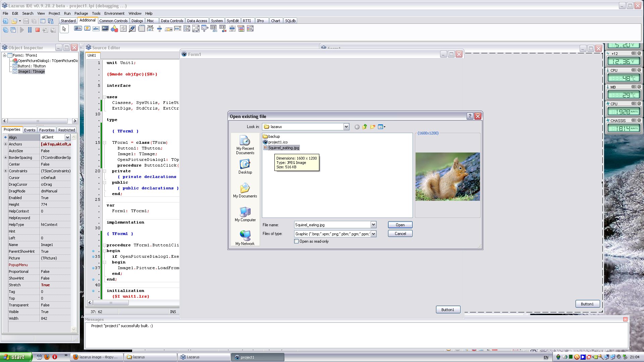This screenshot has width=644, height=362.
Task: Toggle Open as read-only checkbox
Action: point(297,241)
